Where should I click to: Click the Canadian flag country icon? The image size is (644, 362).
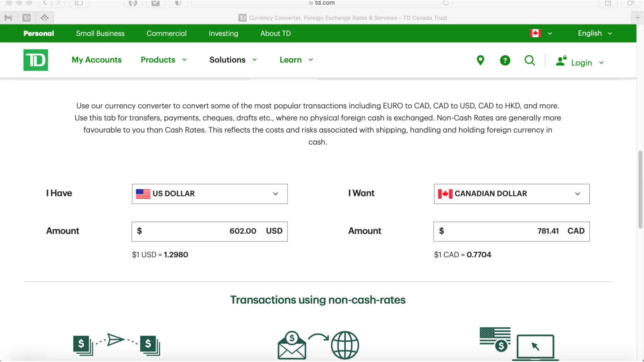tap(535, 33)
